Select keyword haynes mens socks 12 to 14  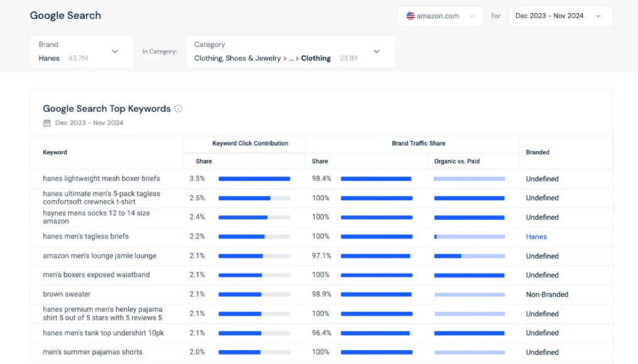point(96,217)
